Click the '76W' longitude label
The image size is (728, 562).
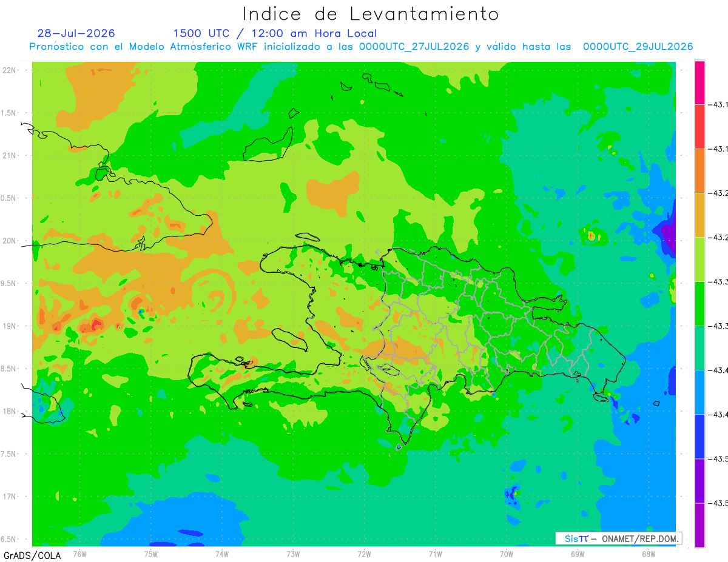pyautogui.click(x=79, y=554)
